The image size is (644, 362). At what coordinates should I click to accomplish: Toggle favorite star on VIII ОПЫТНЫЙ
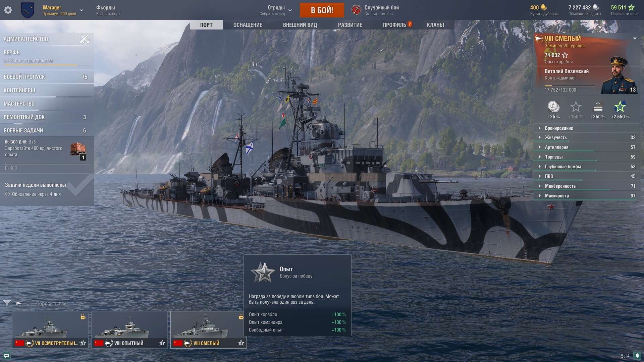point(162,343)
